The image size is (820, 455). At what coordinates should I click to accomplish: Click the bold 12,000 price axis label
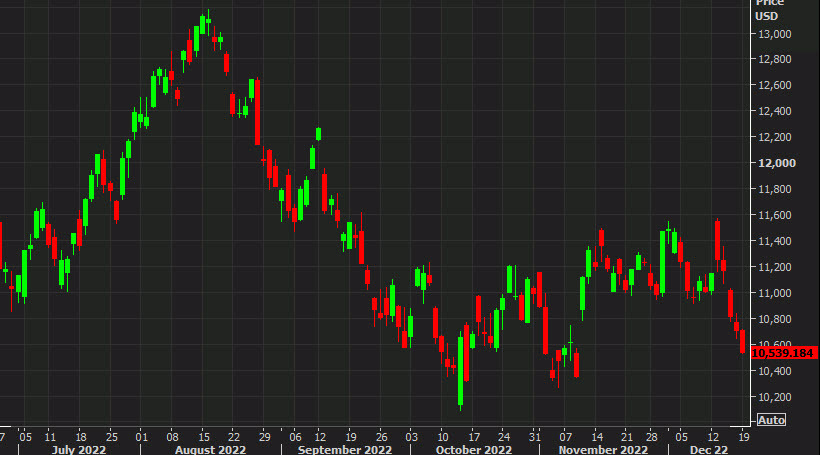point(777,163)
